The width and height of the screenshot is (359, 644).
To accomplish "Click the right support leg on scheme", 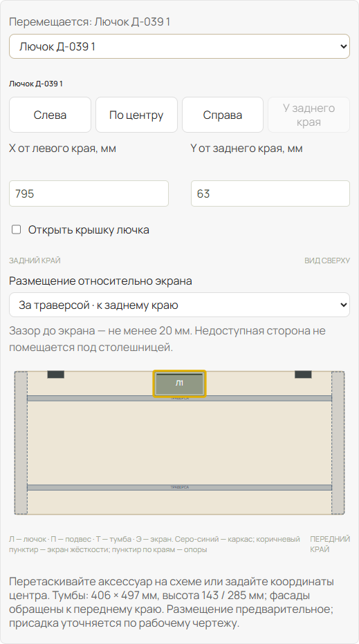I will (x=338, y=443).
